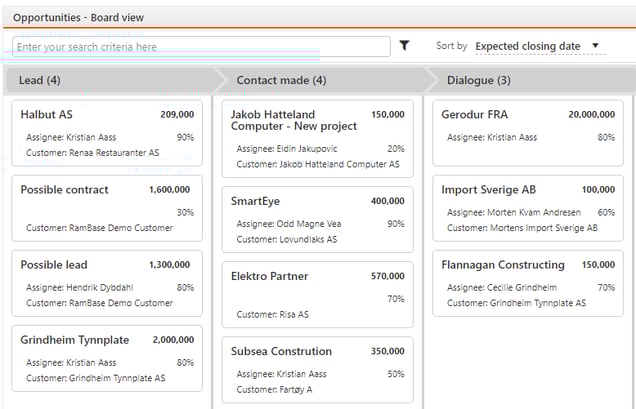Click the 1,300,000 amount on Possible lead

click(170, 265)
